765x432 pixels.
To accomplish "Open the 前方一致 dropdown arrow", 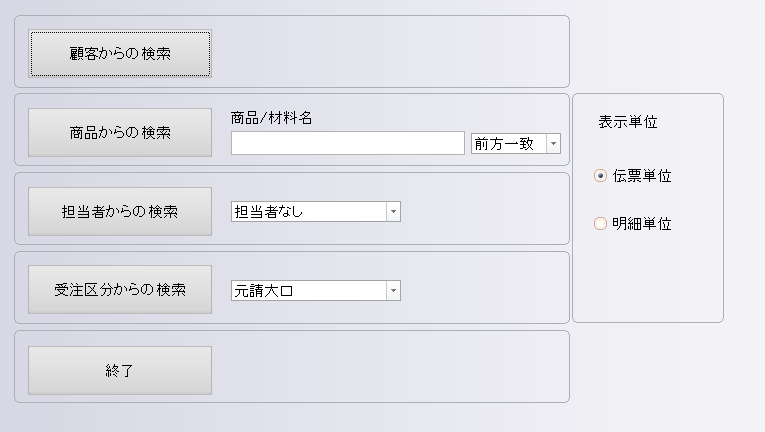I will 553,144.
